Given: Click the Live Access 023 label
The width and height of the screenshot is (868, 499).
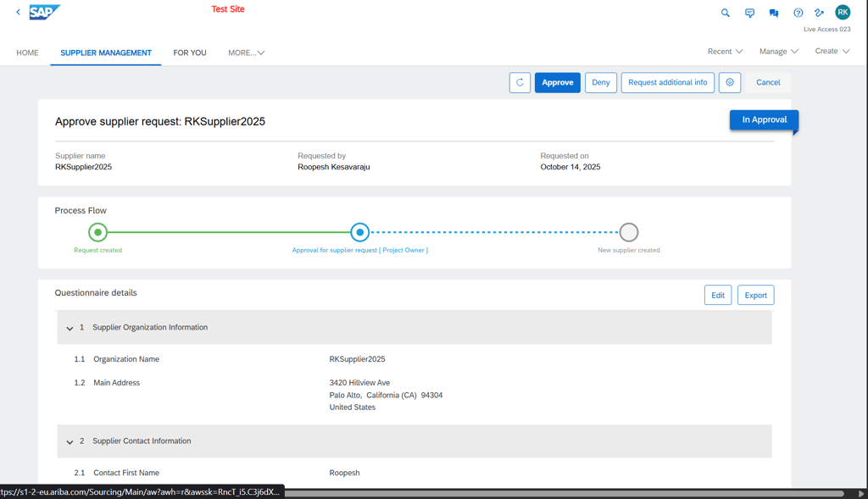Looking at the screenshot, I should [827, 30].
